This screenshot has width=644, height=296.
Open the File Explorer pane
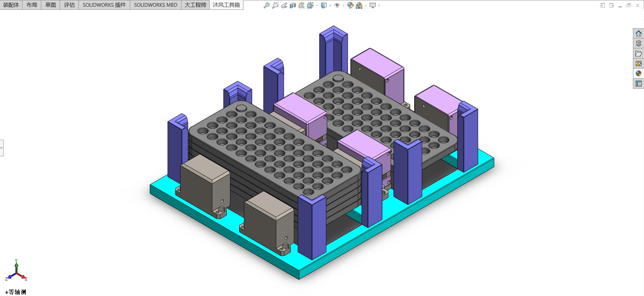click(638, 53)
